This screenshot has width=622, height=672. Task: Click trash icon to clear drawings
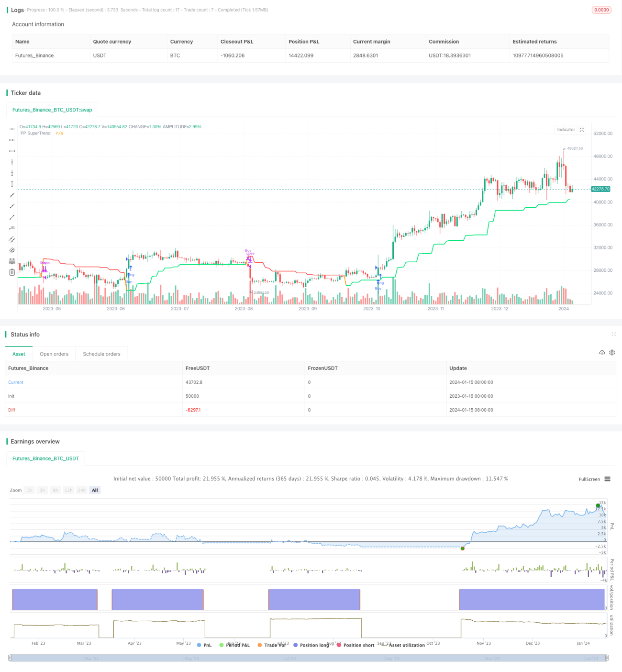tap(12, 272)
